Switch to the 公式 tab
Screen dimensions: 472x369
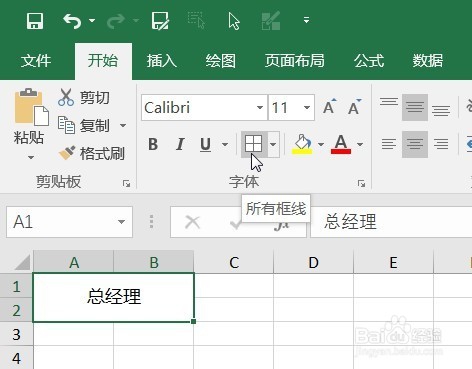coord(369,61)
